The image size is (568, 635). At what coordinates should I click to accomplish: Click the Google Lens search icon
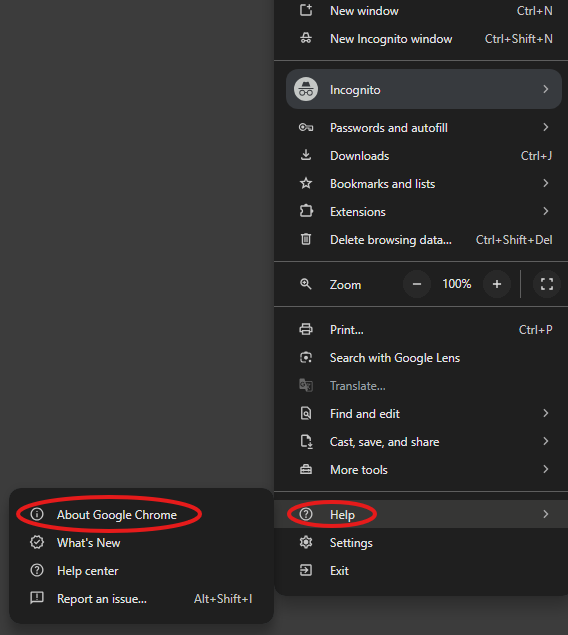tap(306, 358)
